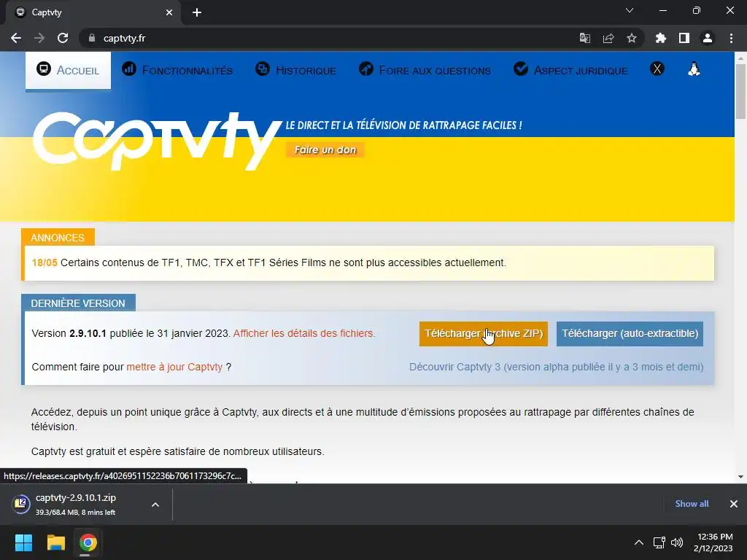Screen dimensions: 747x560
Task: Reload the captvty.fr page
Action: pyautogui.click(x=63, y=38)
